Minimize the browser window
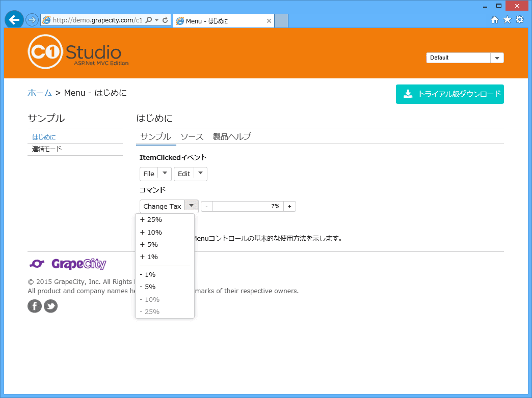This screenshot has height=398, width=532. pyautogui.click(x=485, y=6)
